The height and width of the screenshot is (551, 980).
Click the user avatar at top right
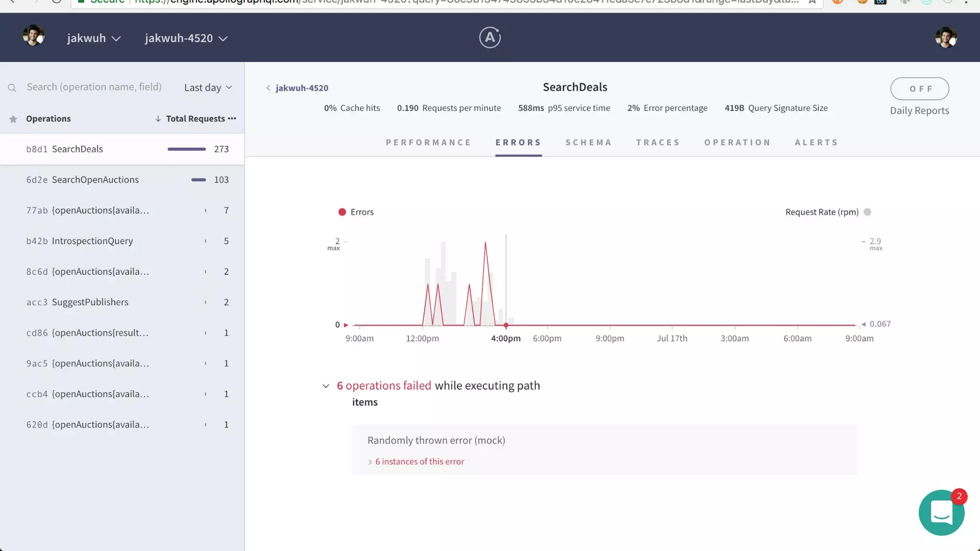pos(946,37)
